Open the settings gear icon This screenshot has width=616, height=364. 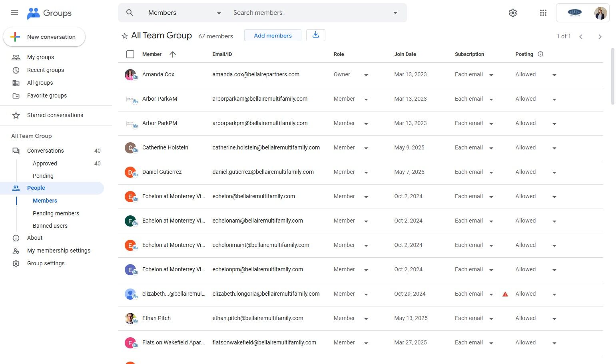[x=512, y=13]
